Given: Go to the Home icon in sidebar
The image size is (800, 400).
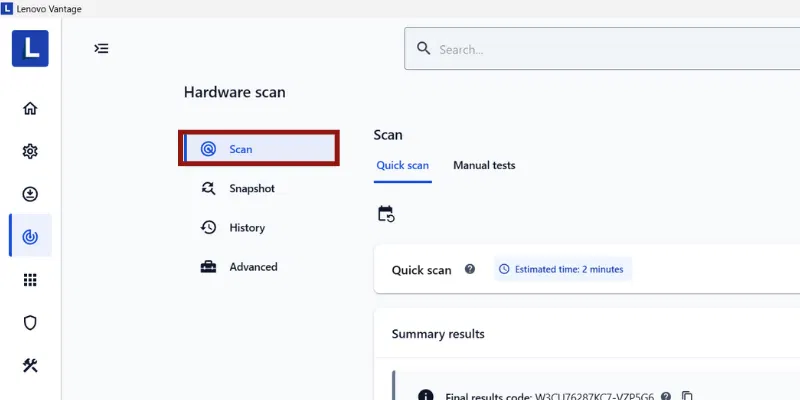Looking at the screenshot, I should (x=30, y=108).
